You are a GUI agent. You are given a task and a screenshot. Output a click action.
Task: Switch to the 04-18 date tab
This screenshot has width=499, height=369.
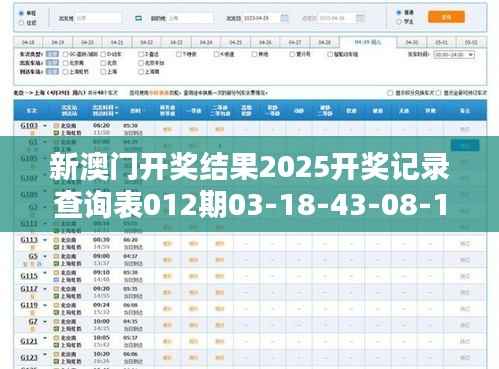point(28,43)
